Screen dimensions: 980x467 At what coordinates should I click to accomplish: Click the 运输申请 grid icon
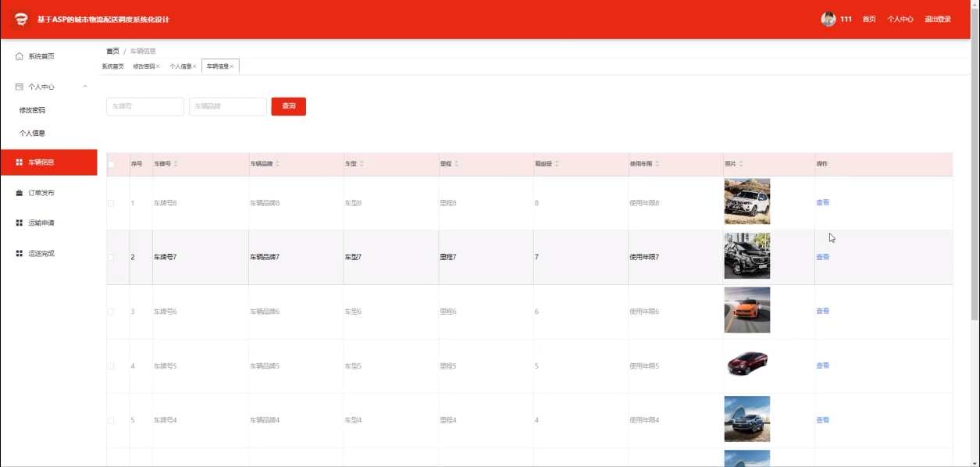click(20, 223)
